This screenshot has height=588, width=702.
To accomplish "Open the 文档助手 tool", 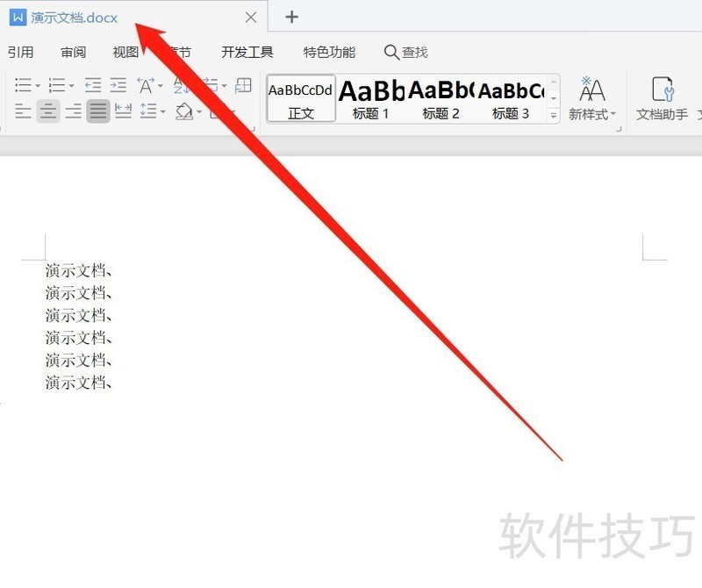I will [663, 98].
